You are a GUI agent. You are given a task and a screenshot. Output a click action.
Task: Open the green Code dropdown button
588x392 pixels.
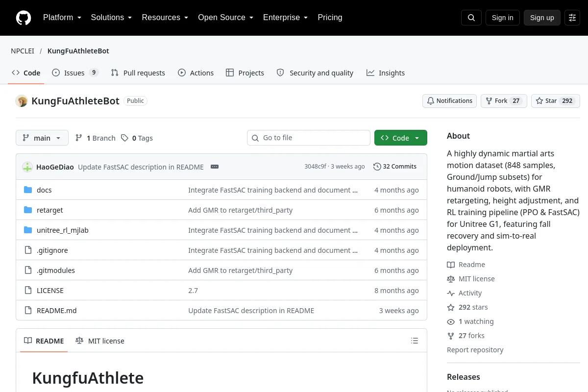click(401, 138)
